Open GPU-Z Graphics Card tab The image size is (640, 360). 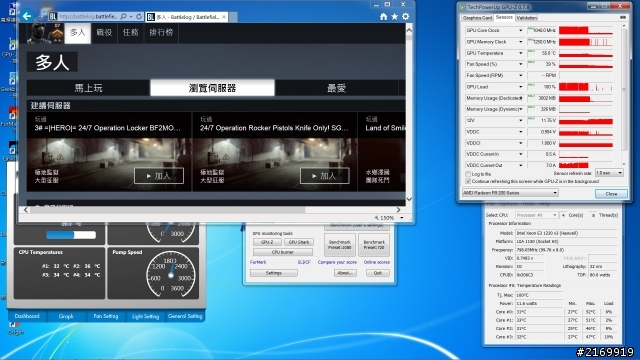[477, 18]
